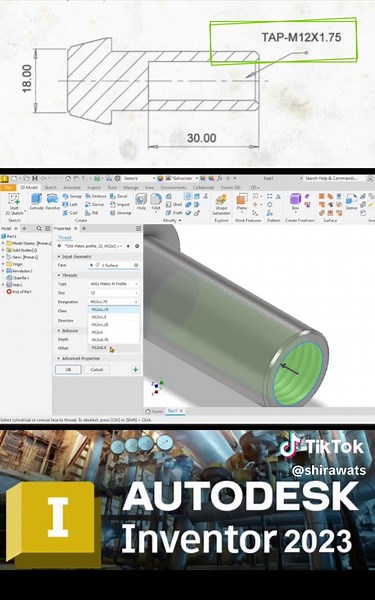375x600 pixels.
Task: Confirm the thread with OK
Action: (x=68, y=370)
